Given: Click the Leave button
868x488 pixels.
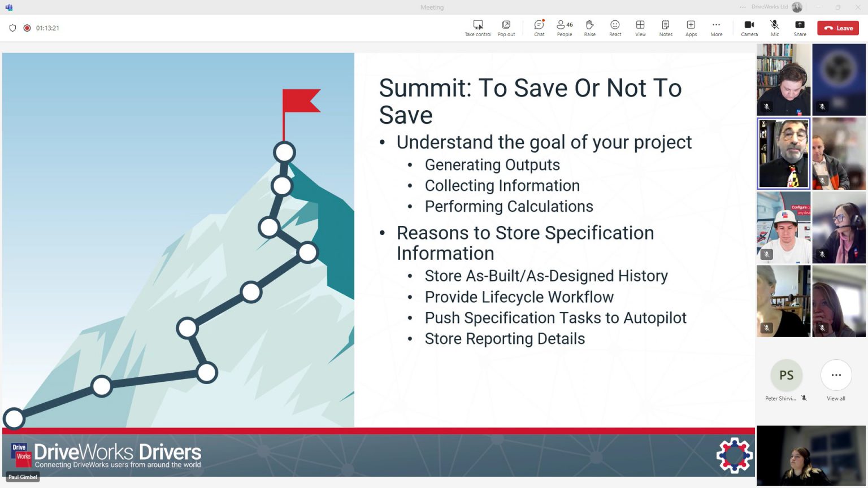Looking at the screenshot, I should click(x=837, y=28).
